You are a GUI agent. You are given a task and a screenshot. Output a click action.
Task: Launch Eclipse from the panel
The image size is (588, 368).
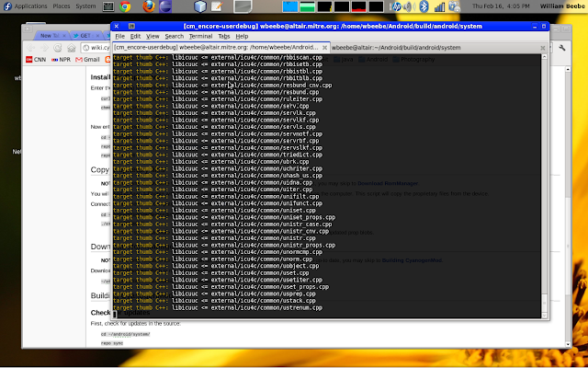[165, 6]
